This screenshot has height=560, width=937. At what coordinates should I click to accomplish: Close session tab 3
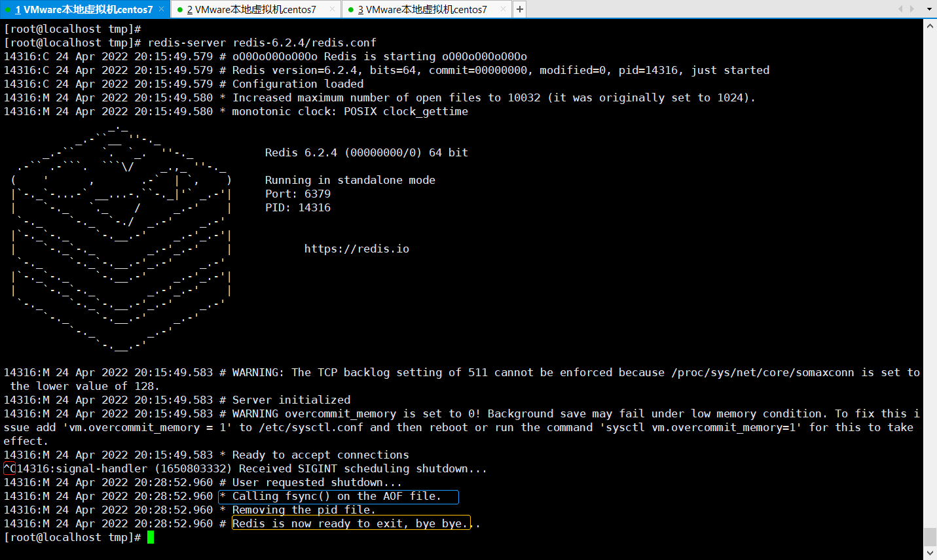coord(503,9)
